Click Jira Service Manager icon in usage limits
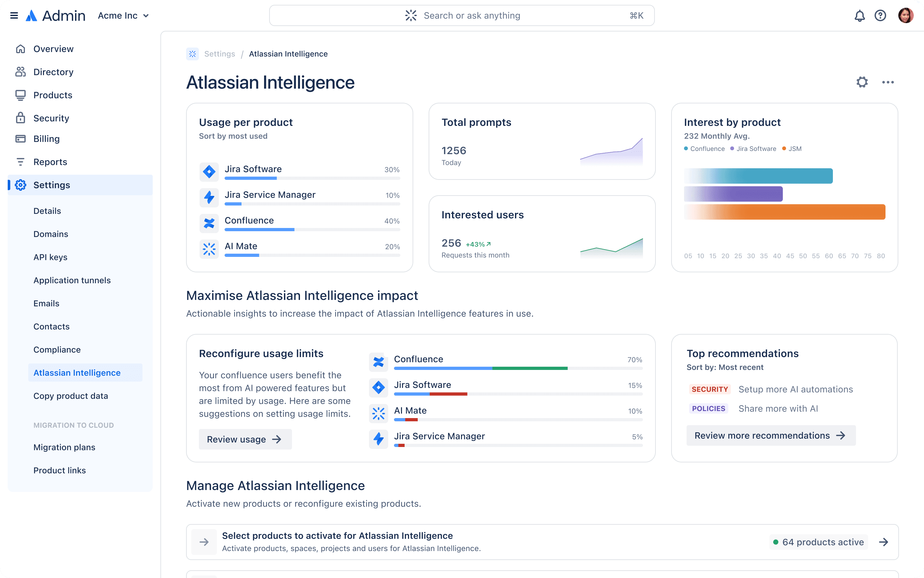This screenshot has width=924, height=578. coord(378,439)
